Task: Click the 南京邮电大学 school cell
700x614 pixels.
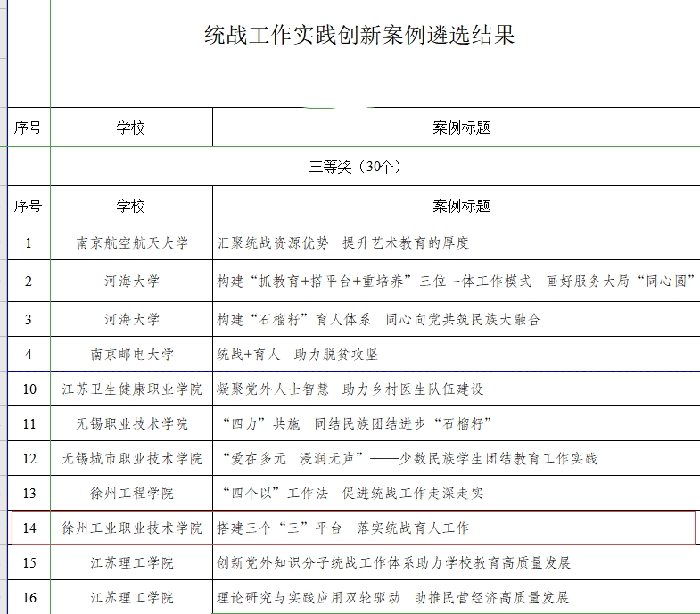Action: [x=131, y=354]
